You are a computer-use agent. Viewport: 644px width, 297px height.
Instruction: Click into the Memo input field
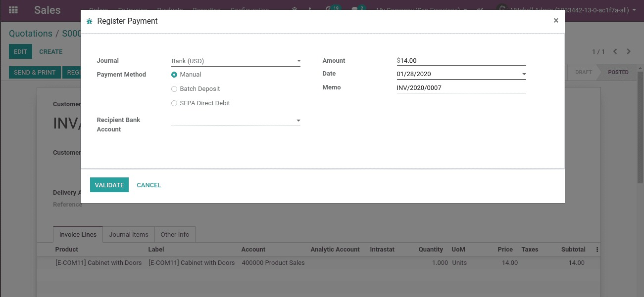(461, 88)
